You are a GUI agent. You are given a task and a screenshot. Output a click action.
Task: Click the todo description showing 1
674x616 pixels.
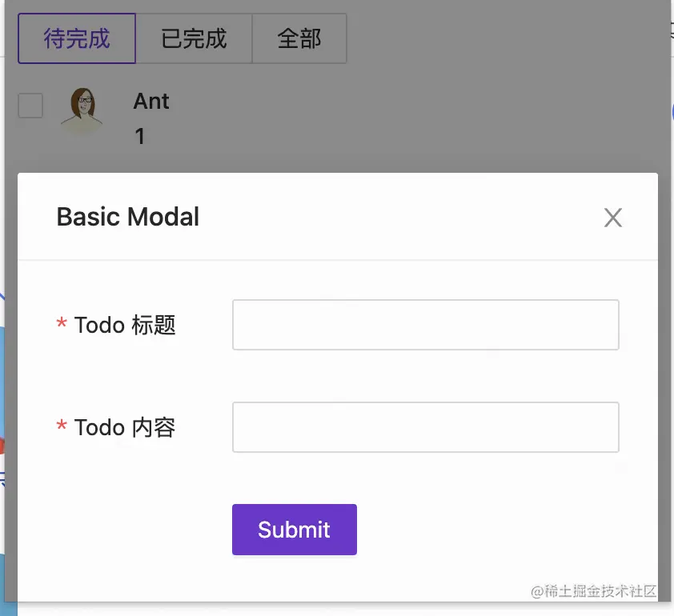click(140, 137)
